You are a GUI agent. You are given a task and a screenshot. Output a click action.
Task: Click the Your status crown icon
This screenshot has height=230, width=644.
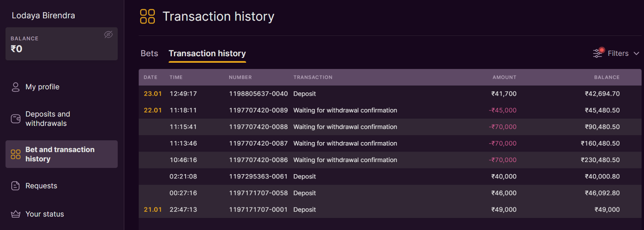click(x=15, y=214)
